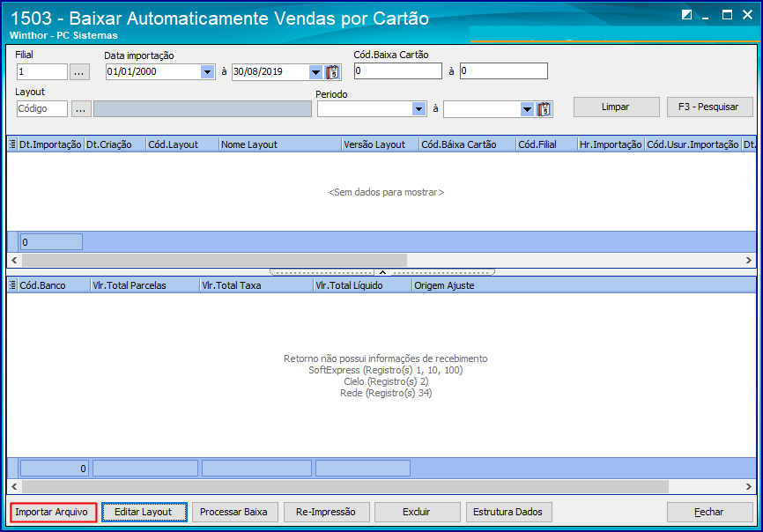The height and width of the screenshot is (532, 763).
Task: Open calendar icon beside Data importação end date
Action: click(332, 72)
